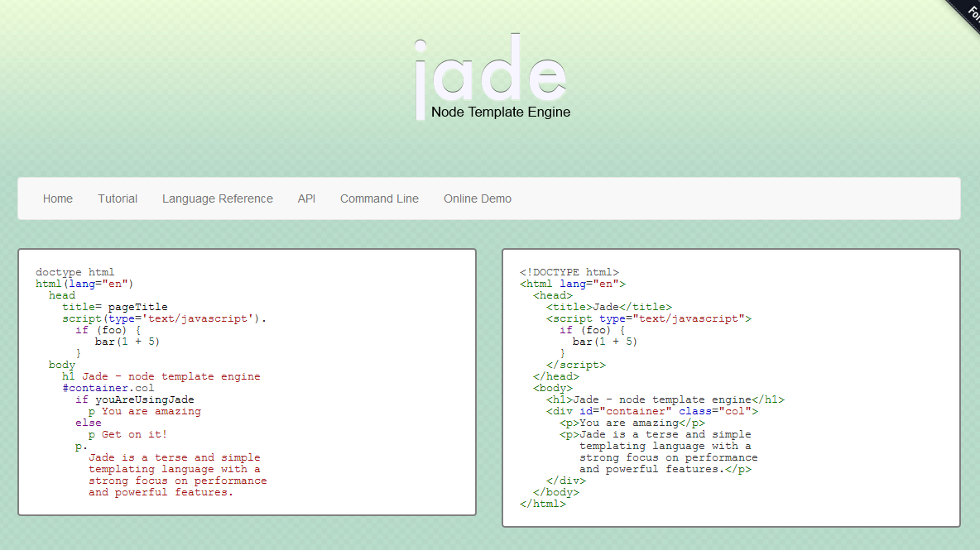Click '<title>Jade</title>' line
The width and height of the screenshot is (980, 550).
pos(608,307)
